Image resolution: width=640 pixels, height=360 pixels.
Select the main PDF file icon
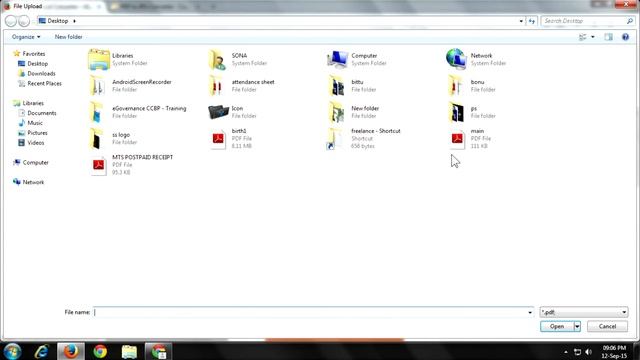click(x=457, y=139)
